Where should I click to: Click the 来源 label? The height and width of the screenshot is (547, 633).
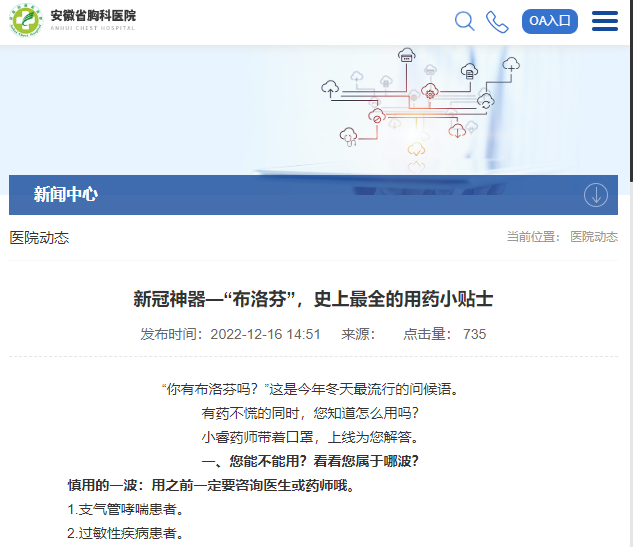coord(358,334)
